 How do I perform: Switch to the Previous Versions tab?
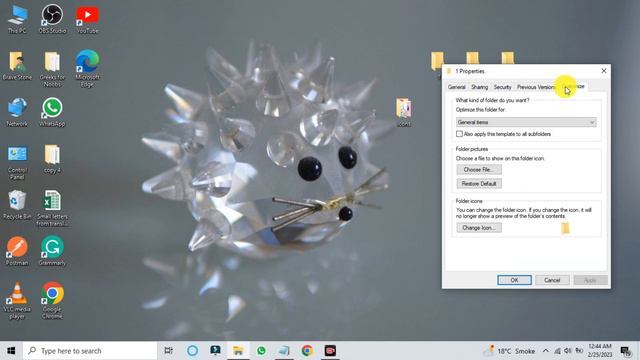point(536,87)
